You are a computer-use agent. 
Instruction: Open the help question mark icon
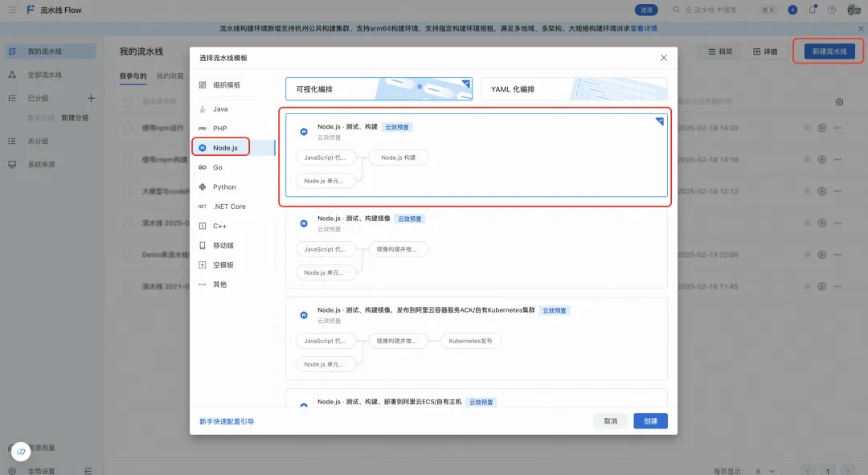832,10
